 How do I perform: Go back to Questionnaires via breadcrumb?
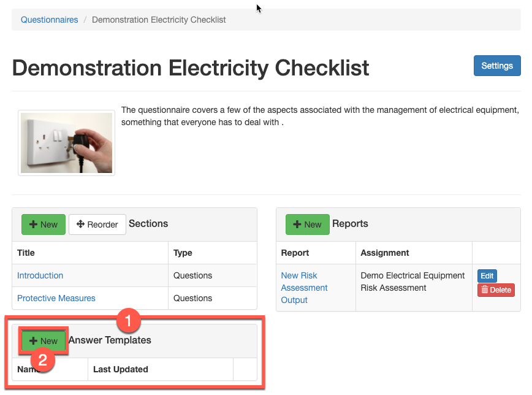pyautogui.click(x=50, y=20)
